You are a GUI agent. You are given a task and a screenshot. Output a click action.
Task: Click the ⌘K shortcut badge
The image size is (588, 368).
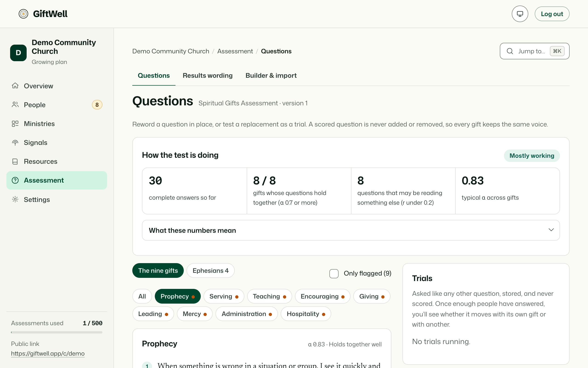(x=557, y=51)
